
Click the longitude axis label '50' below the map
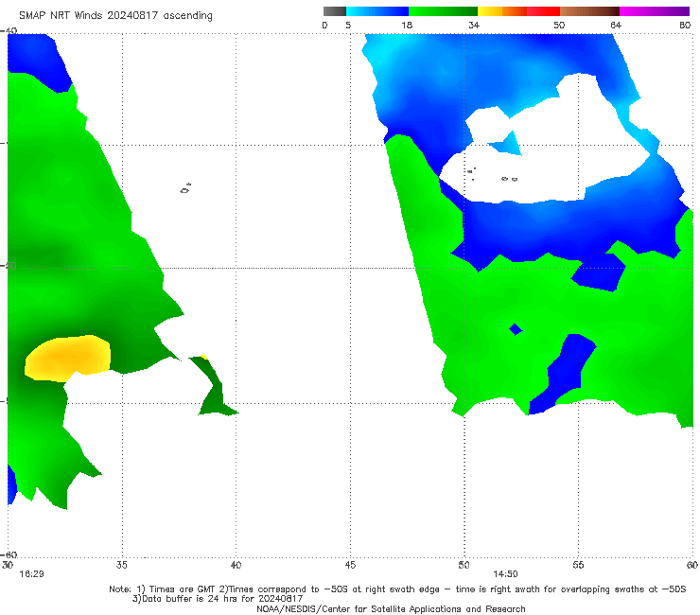point(464,565)
